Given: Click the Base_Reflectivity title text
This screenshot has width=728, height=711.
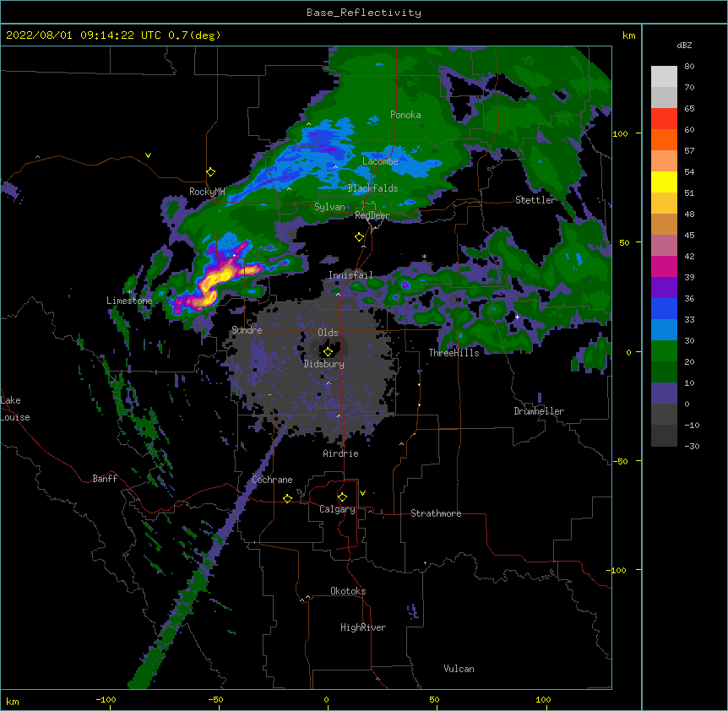Looking at the screenshot, I should point(364,13).
